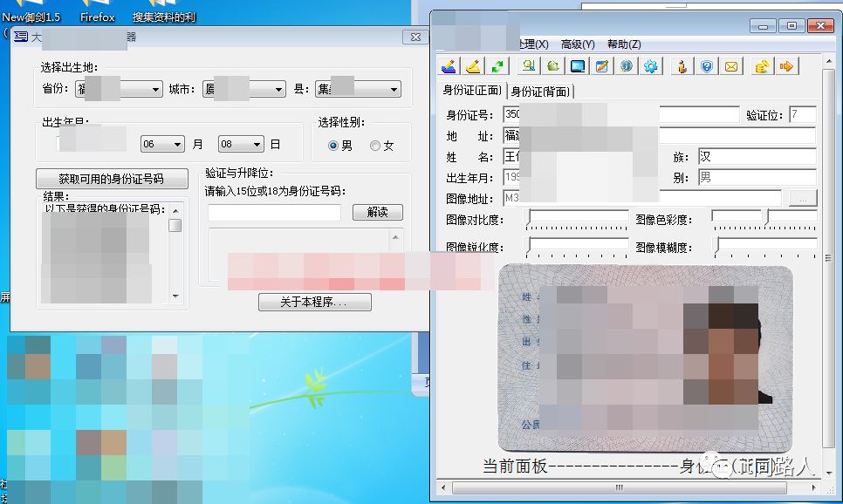
Task: Click the orange right-arrow toolbar icon
Action: point(786,66)
